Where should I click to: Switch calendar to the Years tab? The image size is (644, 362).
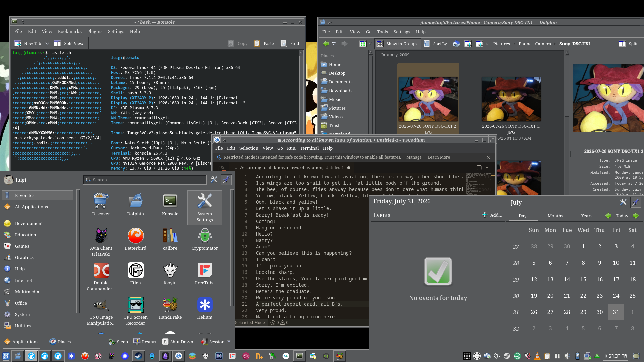pos(587,216)
